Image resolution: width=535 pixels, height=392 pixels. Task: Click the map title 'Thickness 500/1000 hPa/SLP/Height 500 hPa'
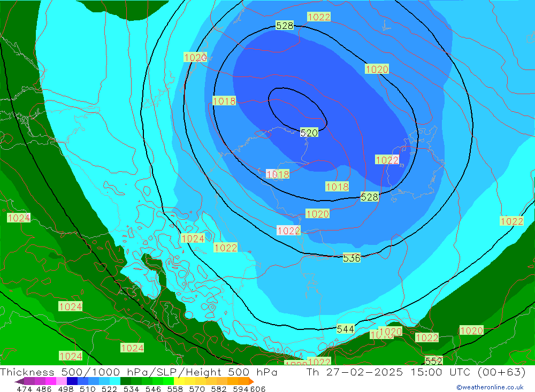[139, 372]
